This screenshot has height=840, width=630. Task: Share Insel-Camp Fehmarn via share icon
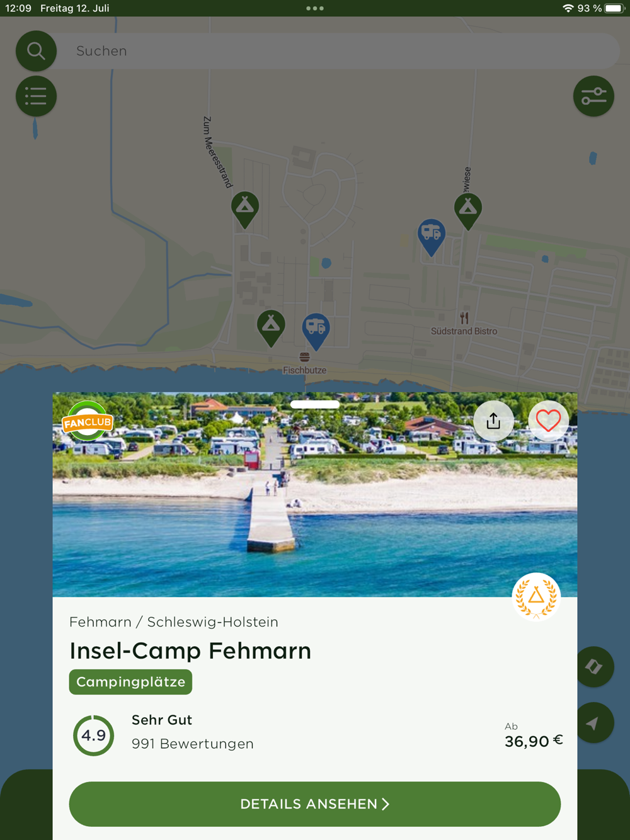(493, 421)
